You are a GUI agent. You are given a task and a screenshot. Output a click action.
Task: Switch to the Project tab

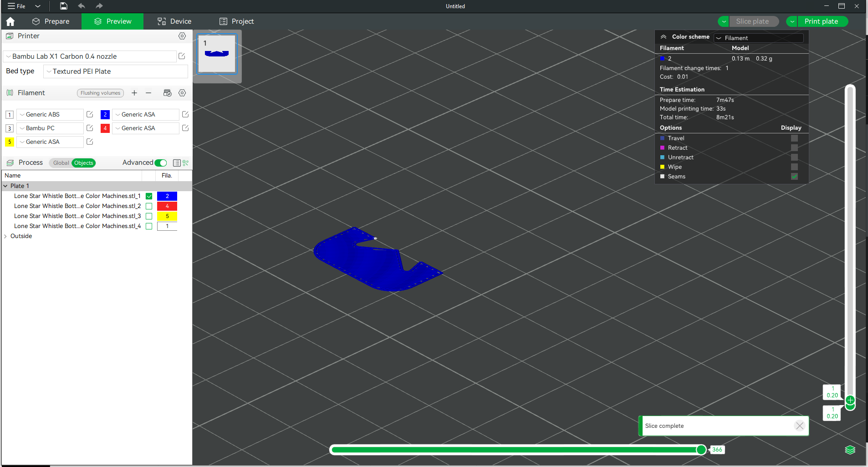click(236, 21)
